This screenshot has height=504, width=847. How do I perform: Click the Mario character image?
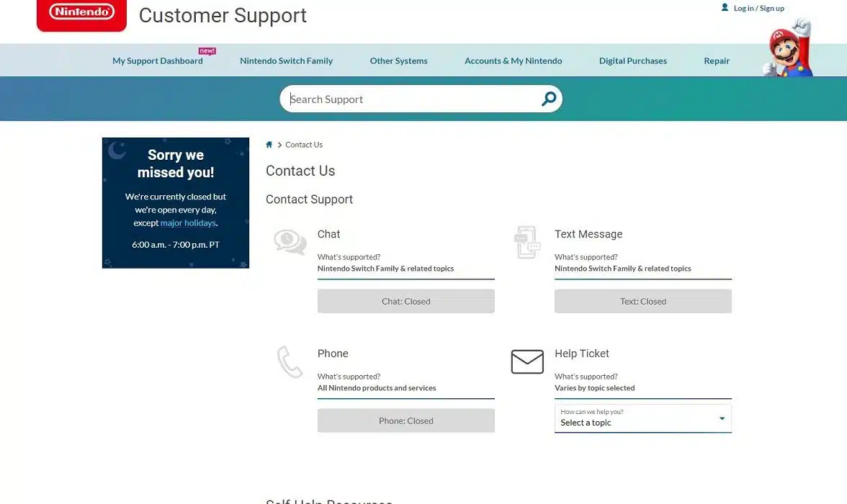pos(789,49)
